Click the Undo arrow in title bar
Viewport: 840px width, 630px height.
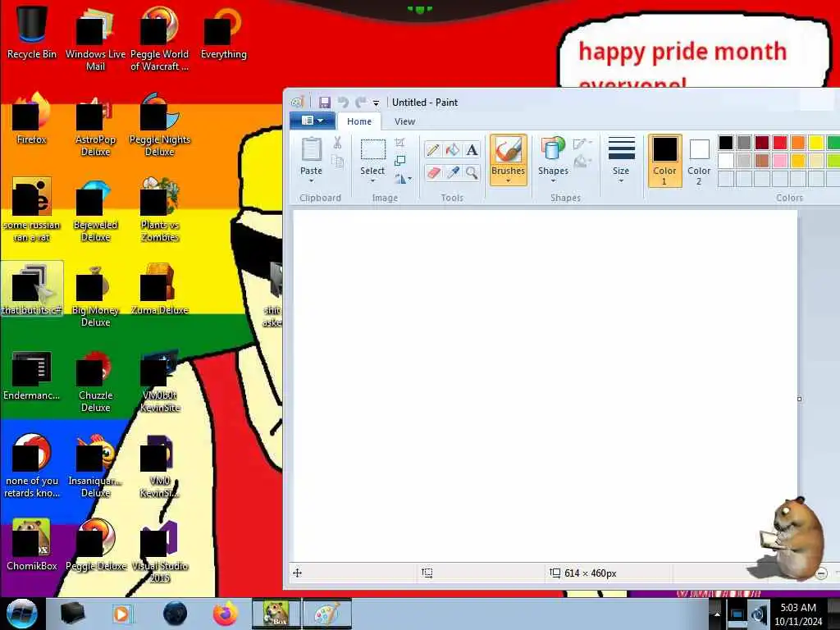(x=343, y=103)
